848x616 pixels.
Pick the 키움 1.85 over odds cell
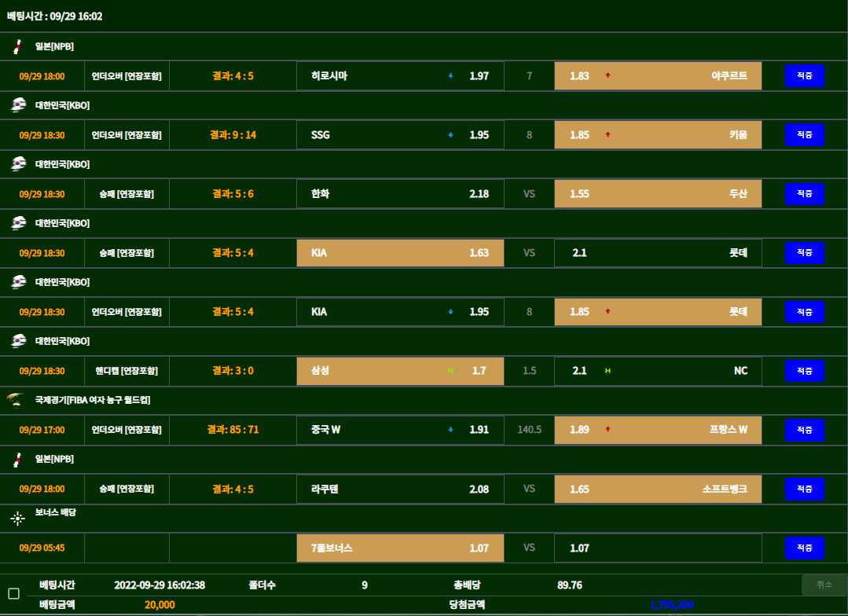(x=658, y=135)
